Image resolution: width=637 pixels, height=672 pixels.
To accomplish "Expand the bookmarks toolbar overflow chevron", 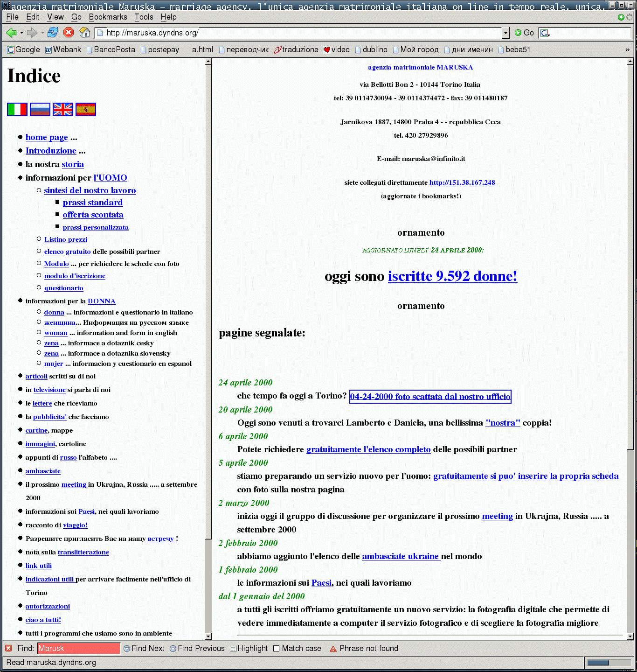I will (627, 49).
